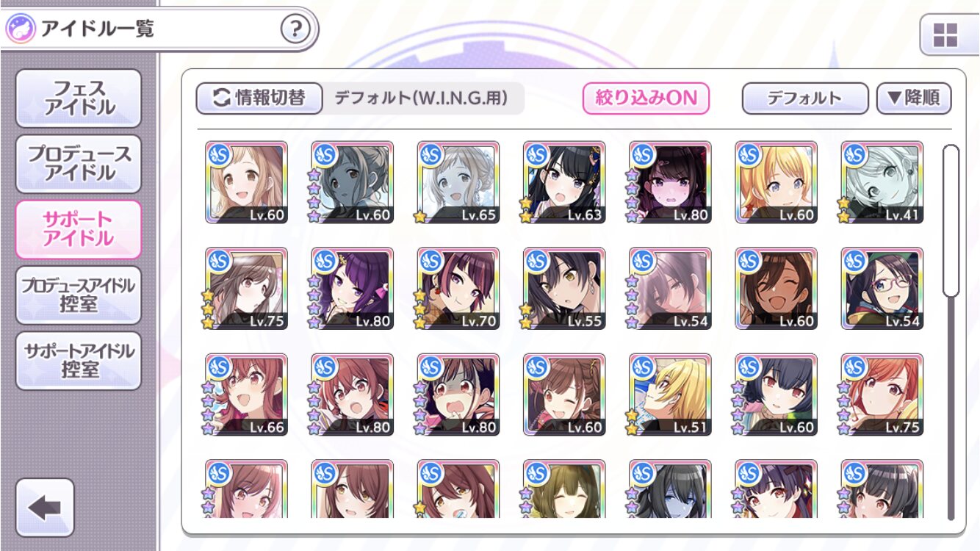980x551 pixels.
Task: Open the デフォルト sort dropdown
Action: [x=804, y=98]
